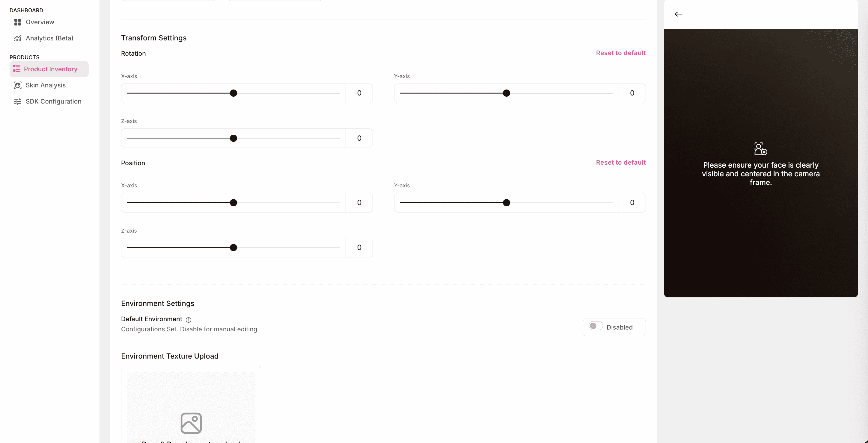Click the Default Environment info icon
This screenshot has height=443, width=868.
click(189, 320)
